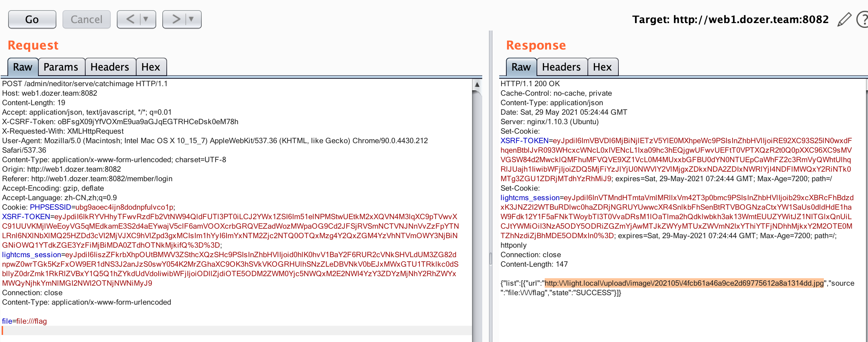The width and height of the screenshot is (868, 342).
Task: Edit the target with the pencil icon
Action: point(845,19)
